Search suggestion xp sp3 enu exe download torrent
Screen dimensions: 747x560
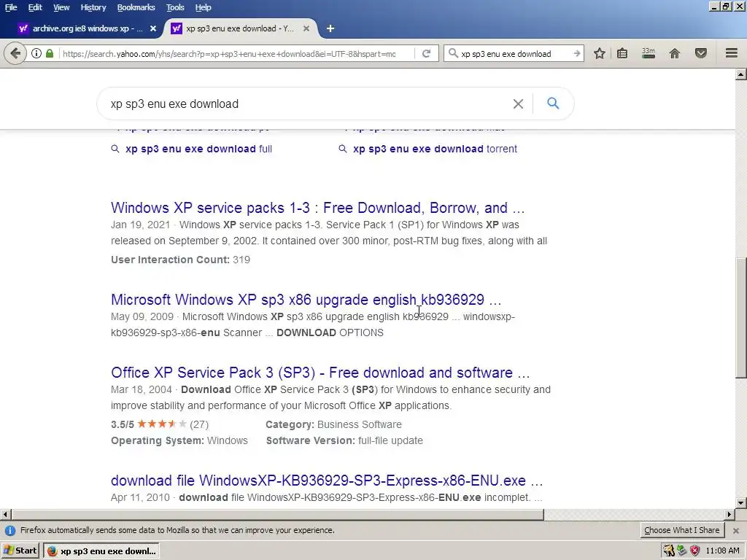click(435, 149)
